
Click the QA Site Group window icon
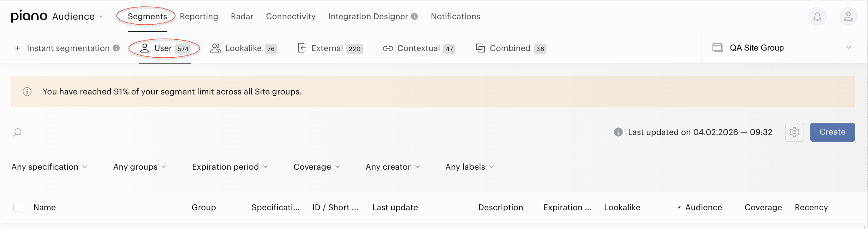717,48
